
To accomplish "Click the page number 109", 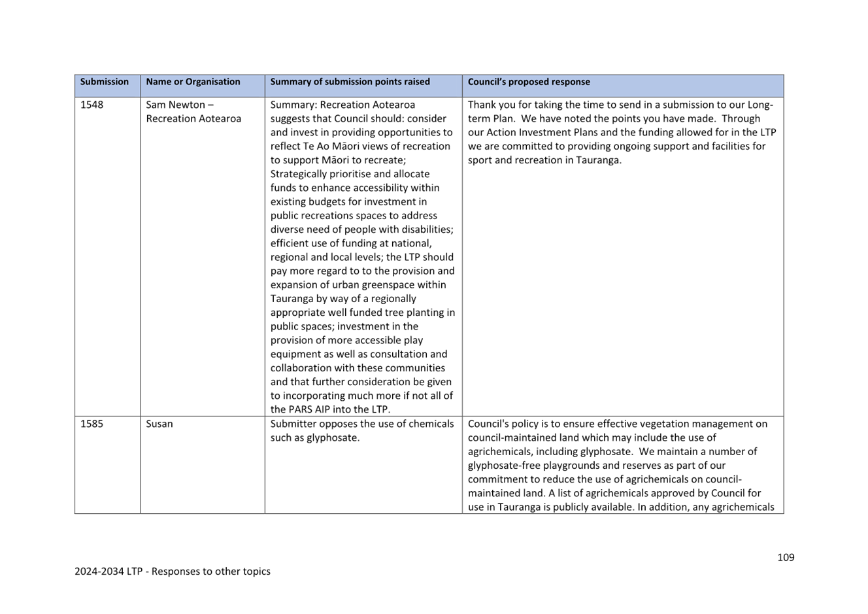I will pyautogui.click(x=786, y=557).
